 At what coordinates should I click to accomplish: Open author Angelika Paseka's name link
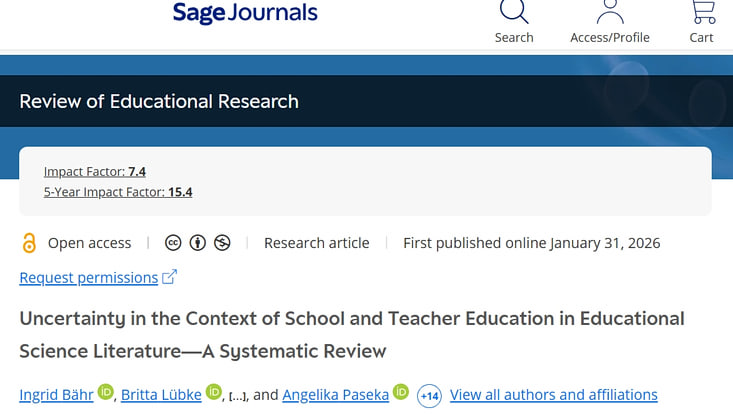[x=336, y=395]
